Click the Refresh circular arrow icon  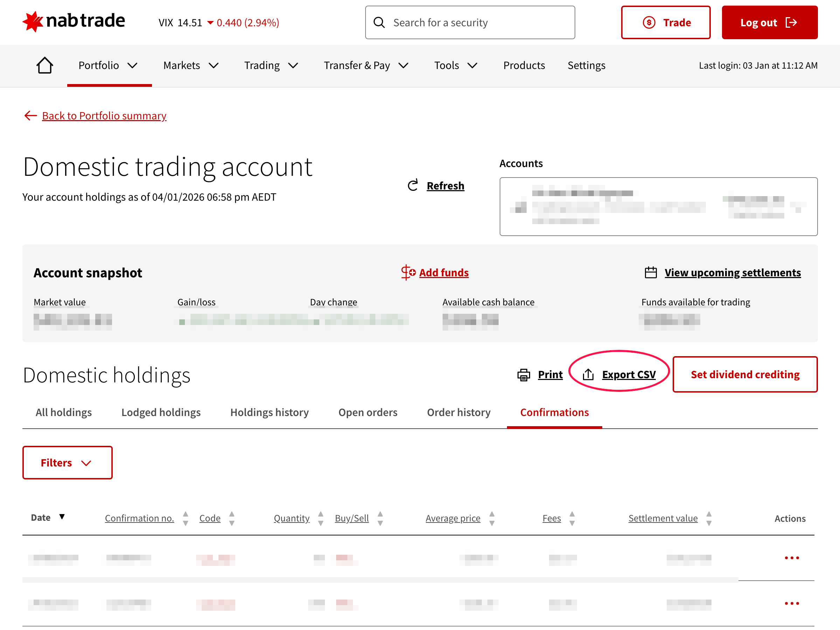(x=413, y=185)
